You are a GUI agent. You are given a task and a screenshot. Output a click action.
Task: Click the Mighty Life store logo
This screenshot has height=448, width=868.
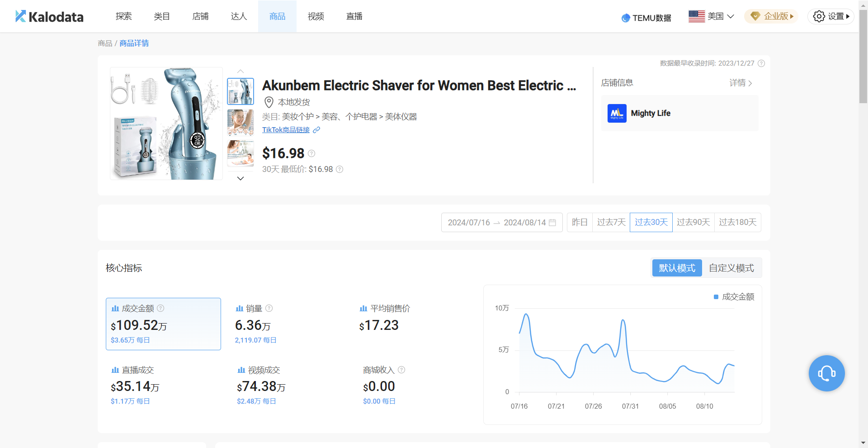(x=617, y=113)
